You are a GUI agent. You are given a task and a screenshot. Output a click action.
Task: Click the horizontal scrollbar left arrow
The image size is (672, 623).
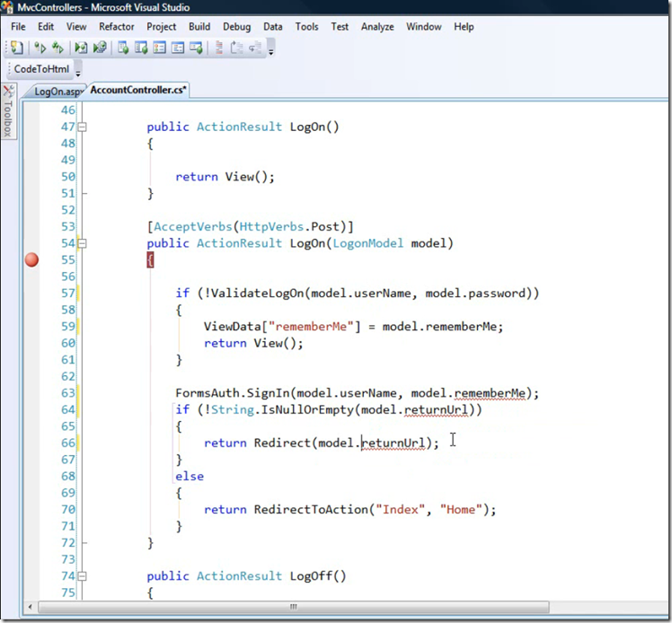pos(30,607)
